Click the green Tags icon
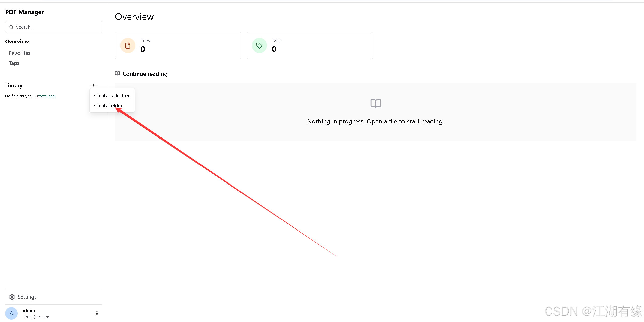644x322 pixels. [259, 45]
